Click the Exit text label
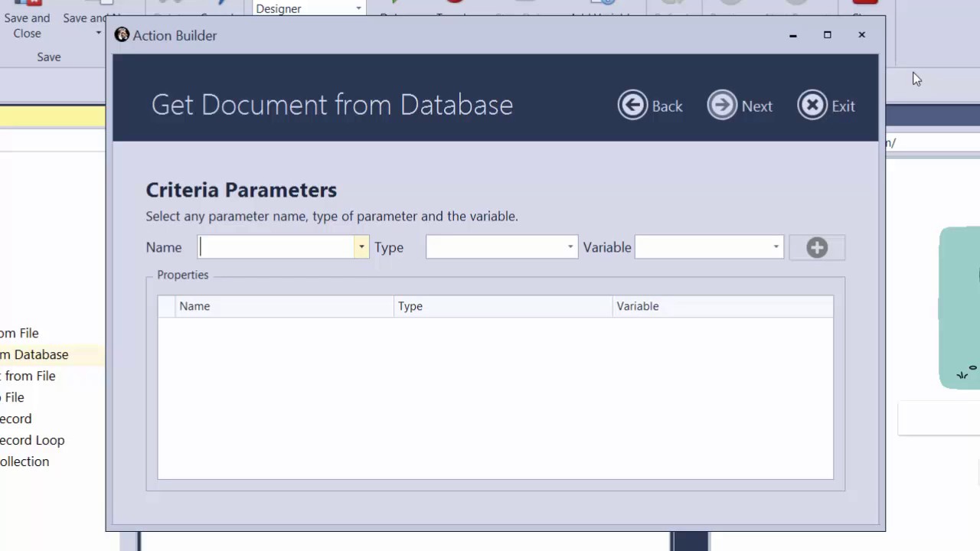This screenshot has width=980, height=551. [x=843, y=106]
